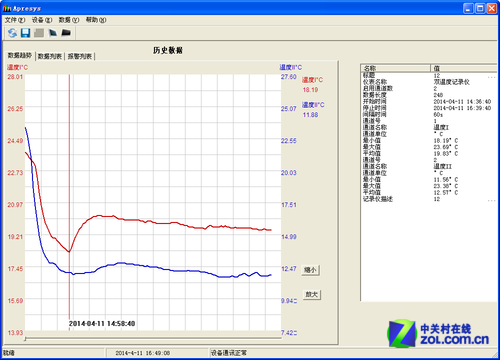Click the 名称 column header
Image resolution: width=500 pixels, height=360 pixels.
click(395, 68)
